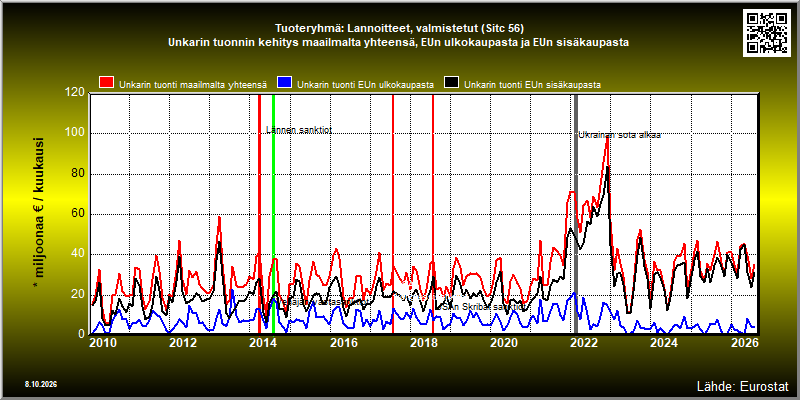The width and height of the screenshot is (800, 400).
Task: Click the y-axis value 40
Action: point(78,254)
